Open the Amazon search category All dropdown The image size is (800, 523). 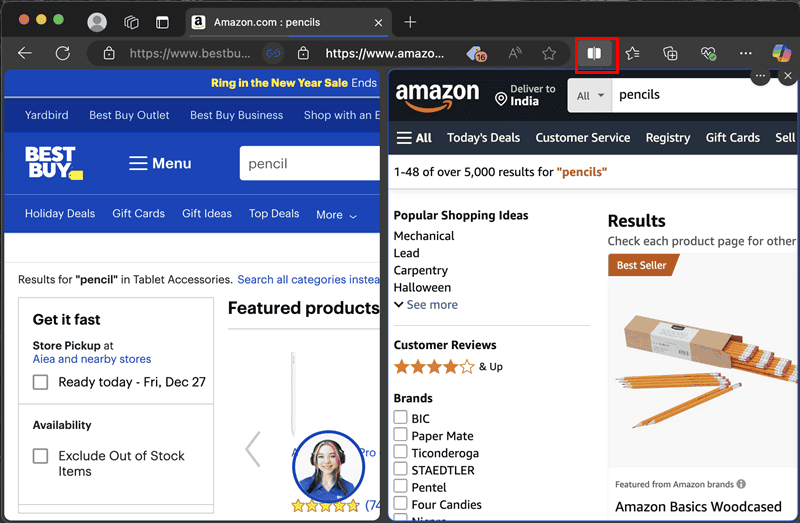coord(589,95)
